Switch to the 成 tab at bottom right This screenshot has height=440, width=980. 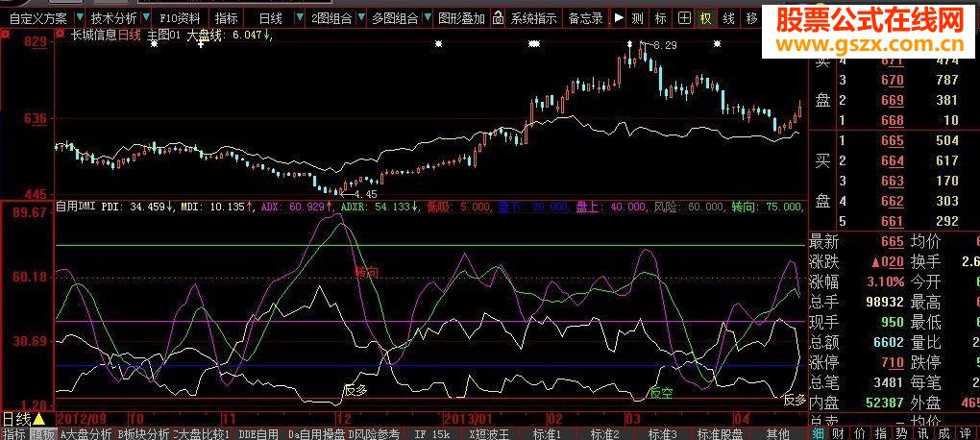(x=945, y=433)
